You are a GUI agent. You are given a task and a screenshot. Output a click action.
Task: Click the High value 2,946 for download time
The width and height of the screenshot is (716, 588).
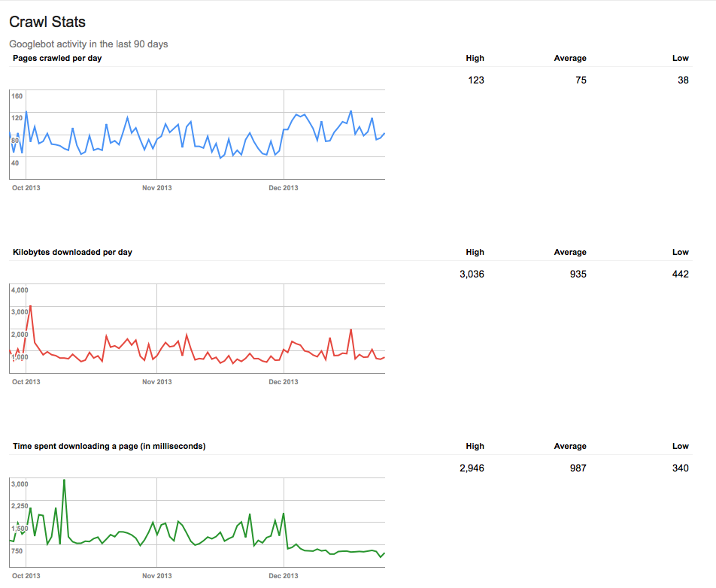(472, 468)
